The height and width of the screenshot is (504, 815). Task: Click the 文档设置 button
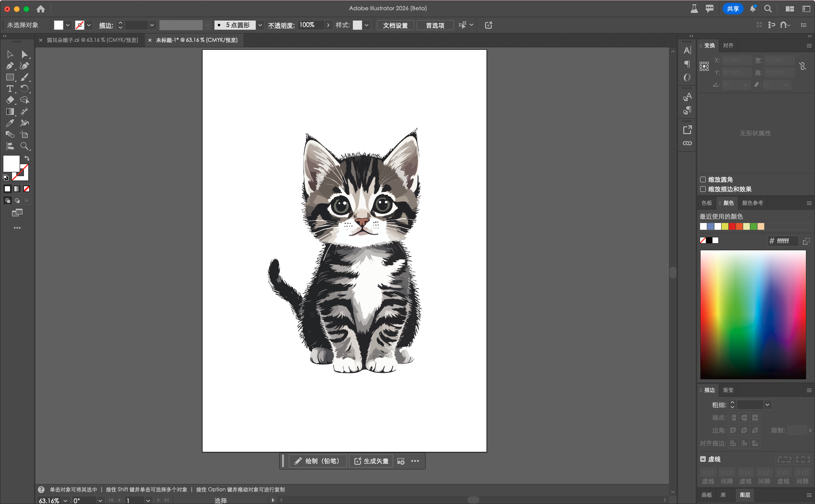coord(395,25)
